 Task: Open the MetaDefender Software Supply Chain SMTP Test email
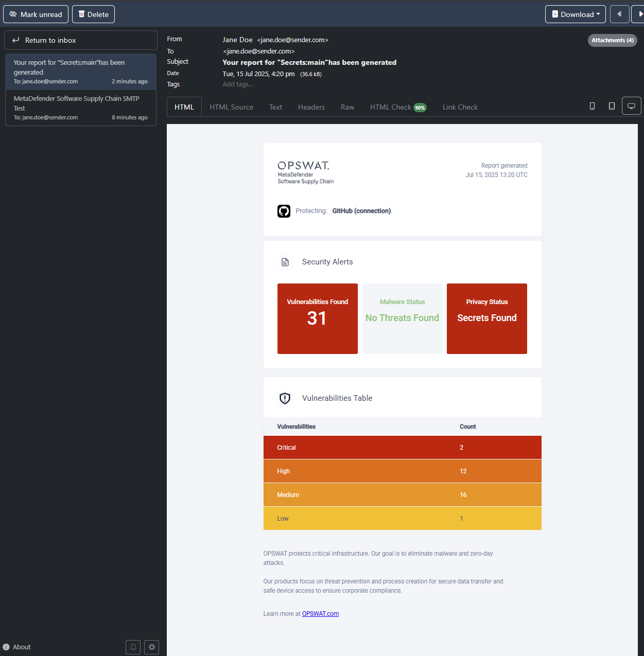point(81,108)
